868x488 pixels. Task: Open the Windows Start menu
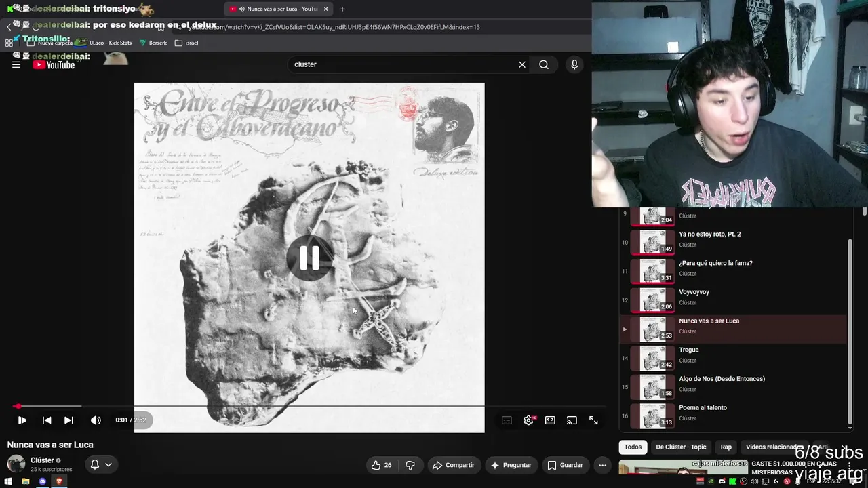click(8, 481)
